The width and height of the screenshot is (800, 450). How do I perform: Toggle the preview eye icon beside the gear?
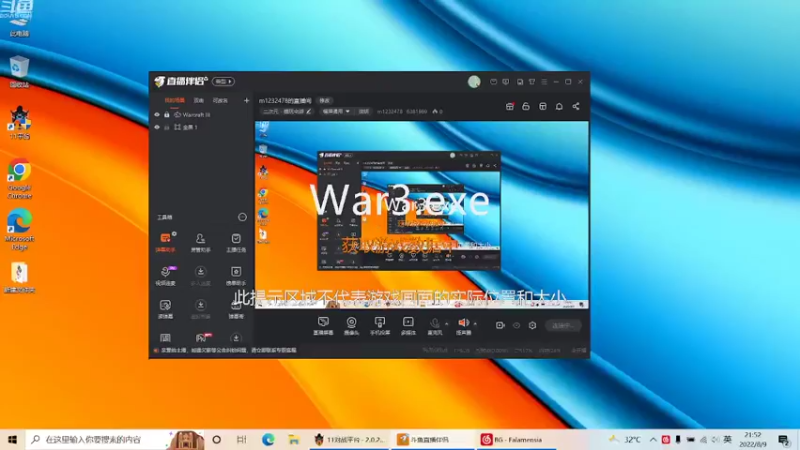click(x=516, y=325)
